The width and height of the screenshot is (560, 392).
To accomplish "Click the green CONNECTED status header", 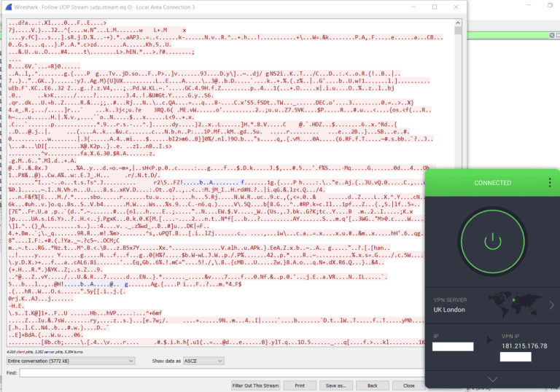I will (x=493, y=182).
